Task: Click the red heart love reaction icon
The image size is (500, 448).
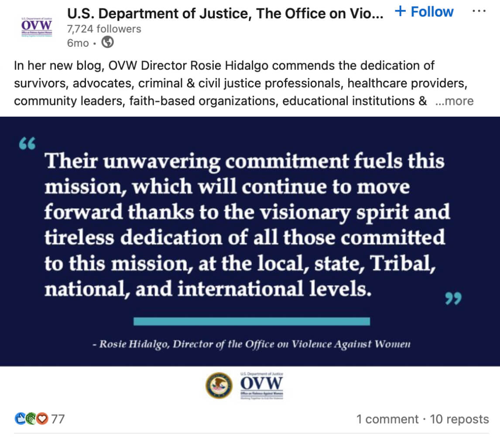Action: pos(42,419)
